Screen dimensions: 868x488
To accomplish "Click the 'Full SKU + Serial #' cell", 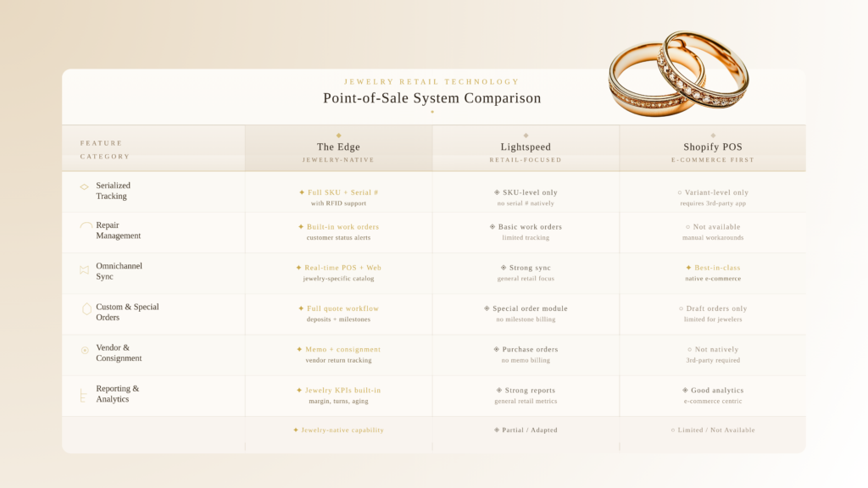I will point(338,192).
